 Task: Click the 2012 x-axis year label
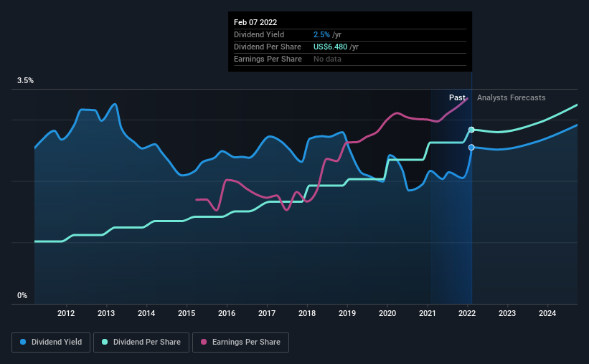66,313
